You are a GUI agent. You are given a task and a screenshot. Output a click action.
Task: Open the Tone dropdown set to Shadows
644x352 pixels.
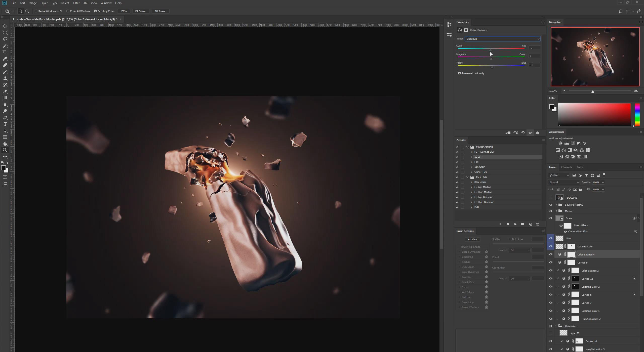(502, 39)
